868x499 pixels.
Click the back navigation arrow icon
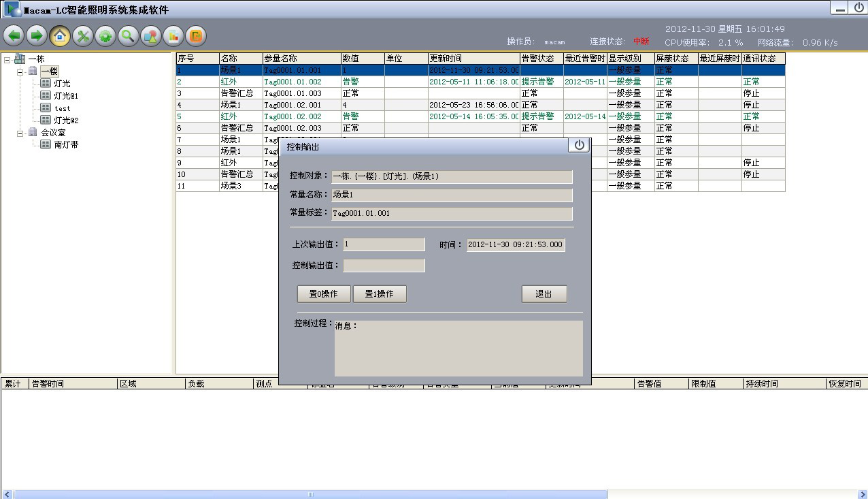coord(14,35)
